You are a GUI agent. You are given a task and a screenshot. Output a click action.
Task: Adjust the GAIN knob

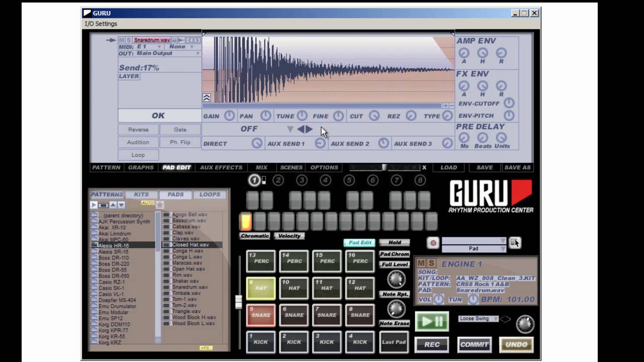(229, 116)
